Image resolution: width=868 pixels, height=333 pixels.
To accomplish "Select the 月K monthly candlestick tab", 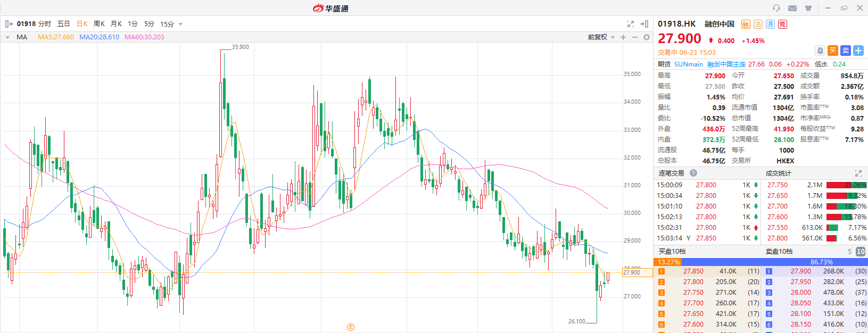I will (116, 24).
